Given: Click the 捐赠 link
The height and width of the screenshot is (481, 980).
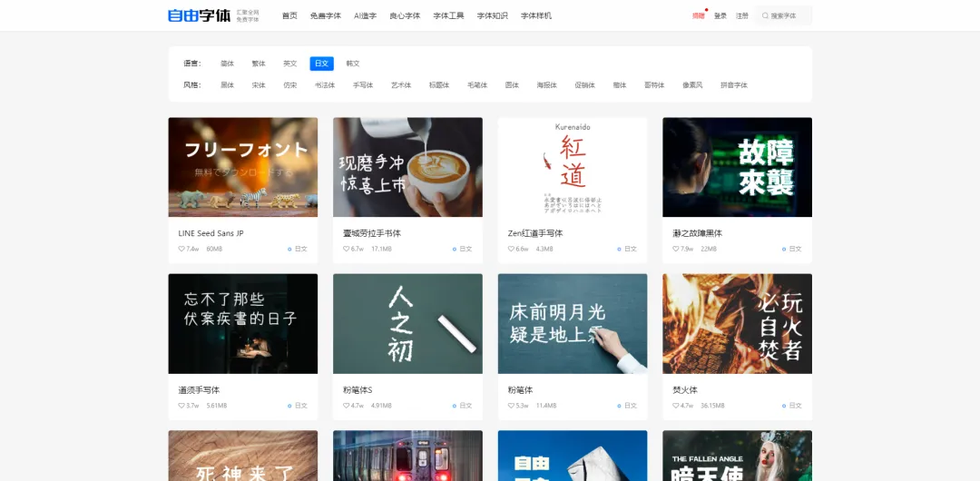Looking at the screenshot, I should pyautogui.click(x=698, y=15).
